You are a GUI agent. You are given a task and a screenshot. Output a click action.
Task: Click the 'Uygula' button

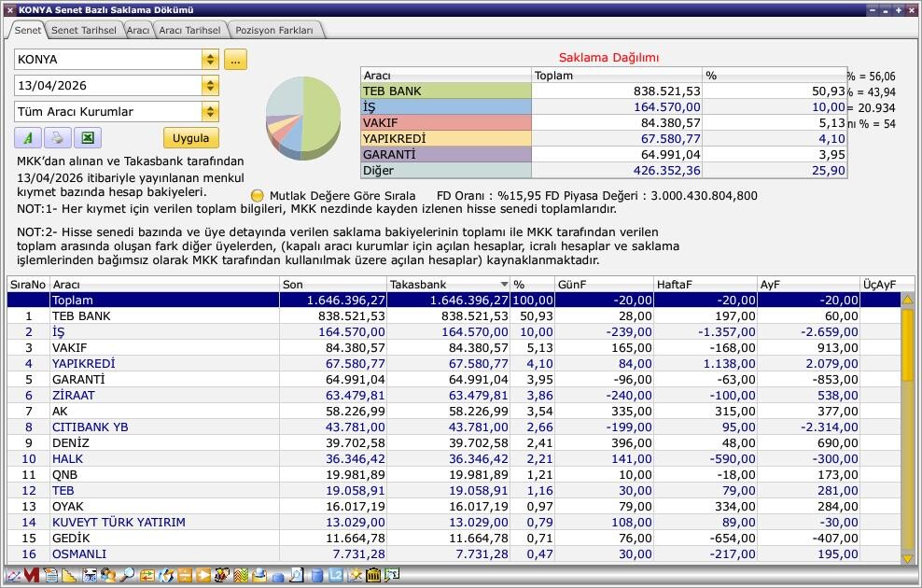coord(190,138)
